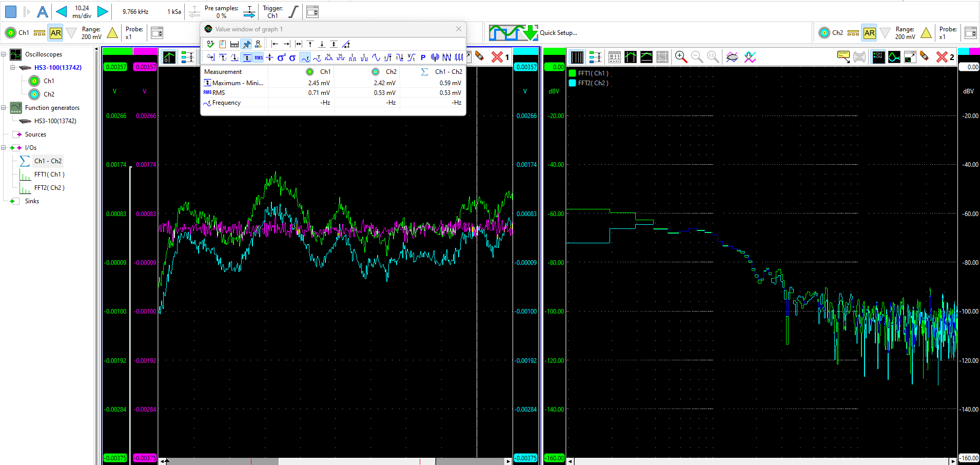
Task: Delete graph 1 with the red X
Action: (497, 57)
